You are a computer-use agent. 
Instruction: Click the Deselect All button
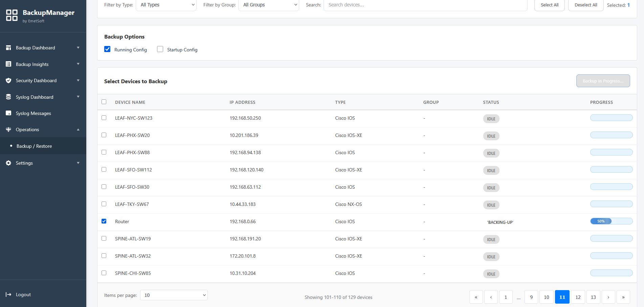tap(585, 5)
